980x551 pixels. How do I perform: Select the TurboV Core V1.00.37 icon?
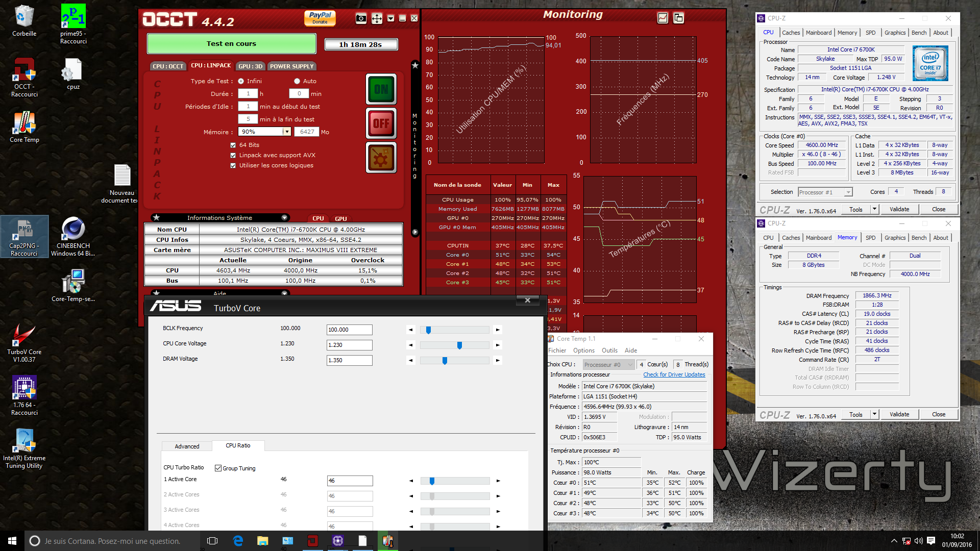[24, 343]
